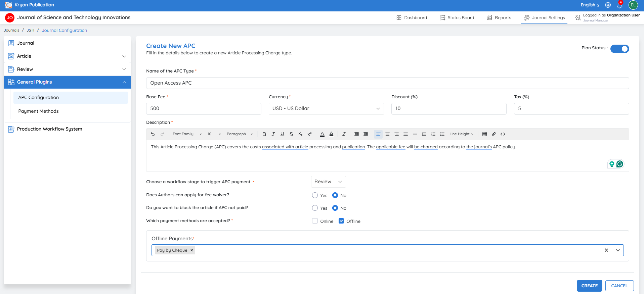Open the Line Height dropdown

click(x=461, y=134)
